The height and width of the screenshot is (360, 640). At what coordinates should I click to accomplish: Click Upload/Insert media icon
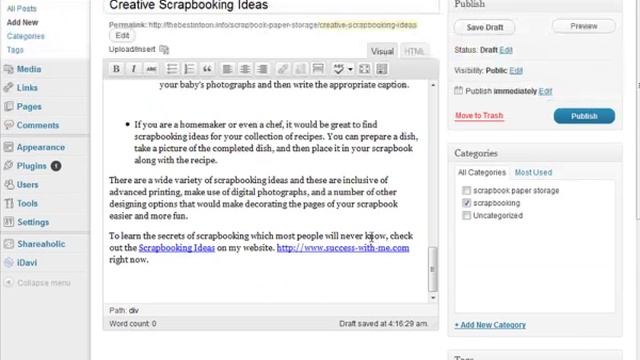[x=164, y=49]
